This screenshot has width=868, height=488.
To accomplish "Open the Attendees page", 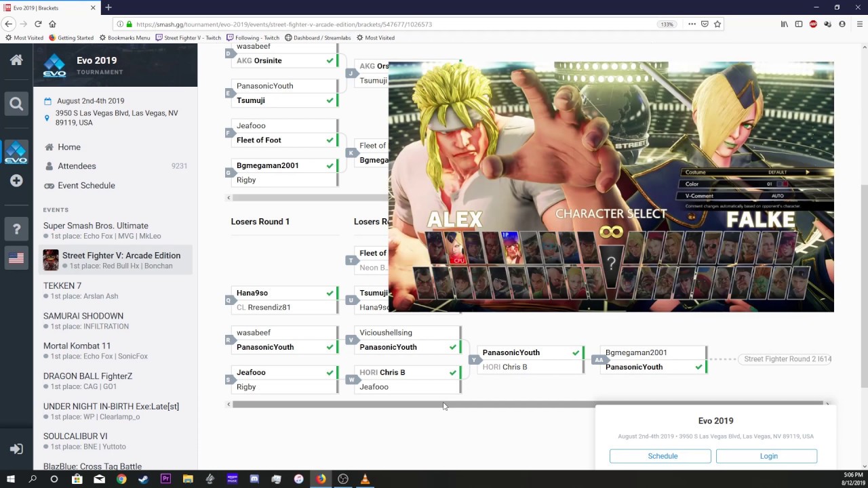I will (x=77, y=166).
